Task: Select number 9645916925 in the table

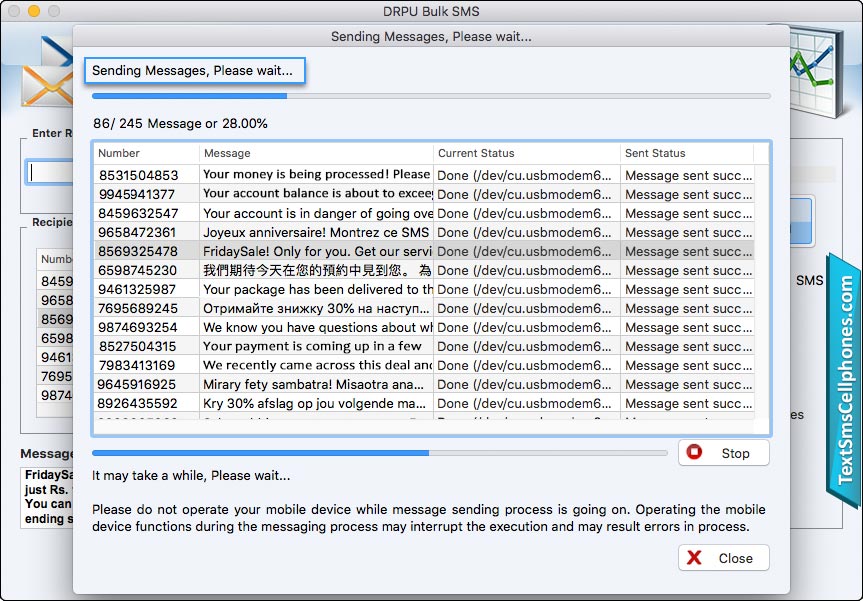Action: pyautogui.click(x=136, y=384)
